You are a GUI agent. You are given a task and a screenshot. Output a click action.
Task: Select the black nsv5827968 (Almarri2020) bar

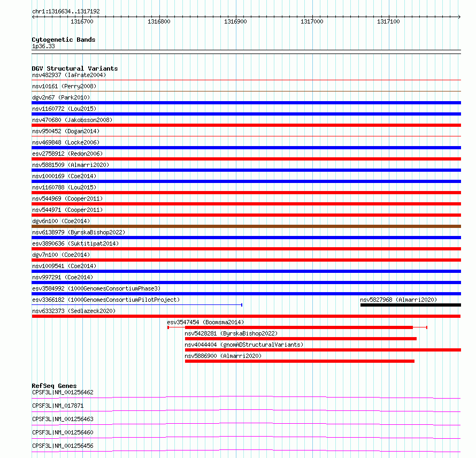pyautogui.click(x=411, y=305)
